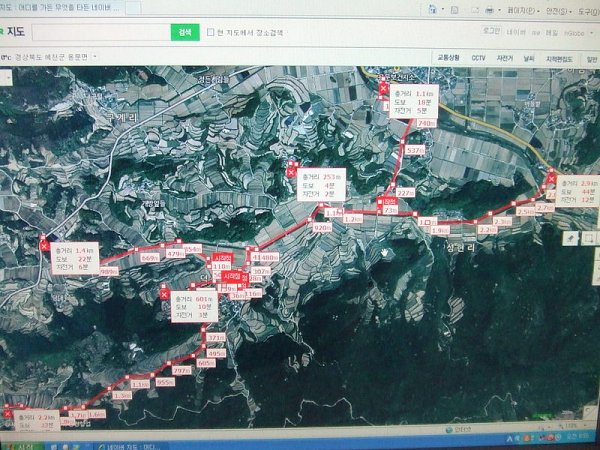The height and width of the screenshot is (450, 600).
Task: Open the me link in header
Action: pos(536,33)
